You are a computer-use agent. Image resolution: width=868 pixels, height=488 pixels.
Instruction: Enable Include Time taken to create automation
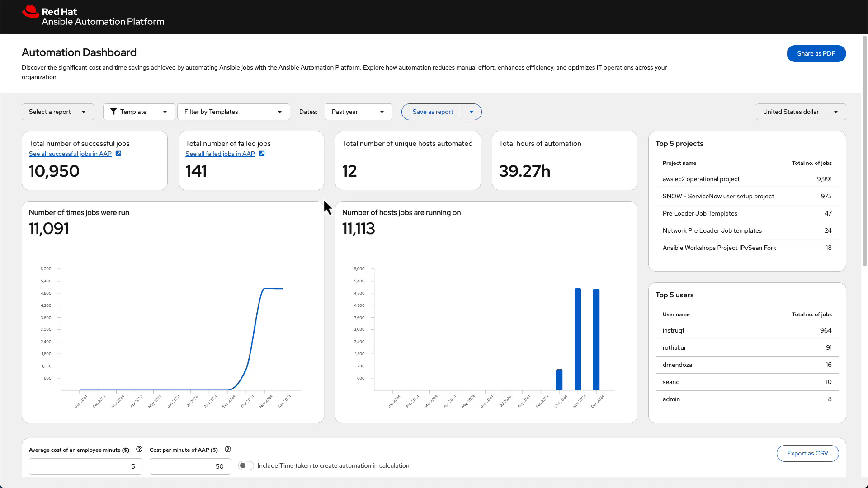[246, 465]
